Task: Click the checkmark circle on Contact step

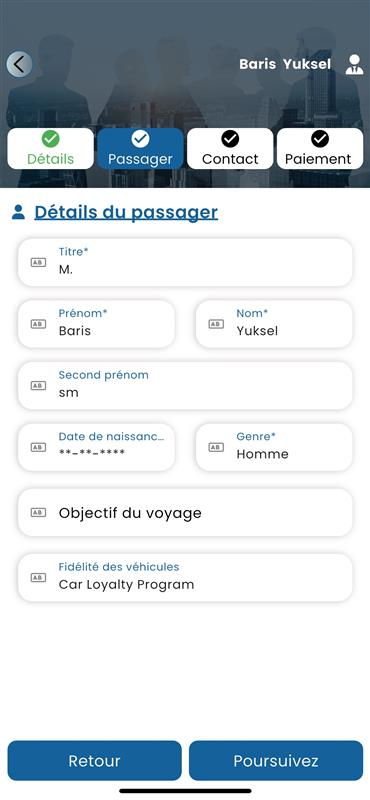Action: pyautogui.click(x=230, y=138)
